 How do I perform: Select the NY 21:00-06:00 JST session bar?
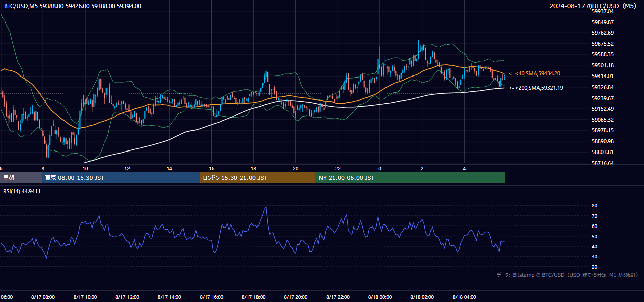411,178
